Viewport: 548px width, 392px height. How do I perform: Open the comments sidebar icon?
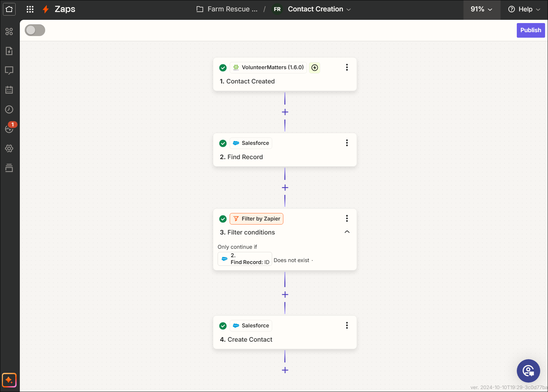(9, 70)
